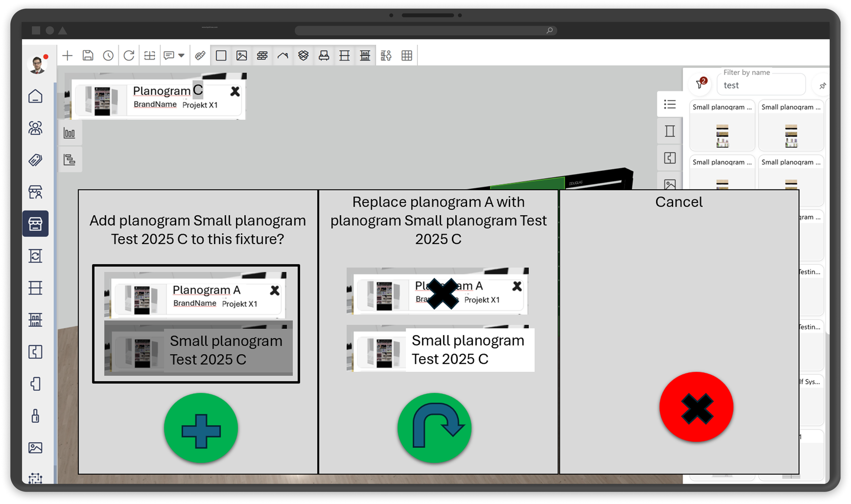
Task: Open the price tags sidebar icon
Action: point(35,160)
